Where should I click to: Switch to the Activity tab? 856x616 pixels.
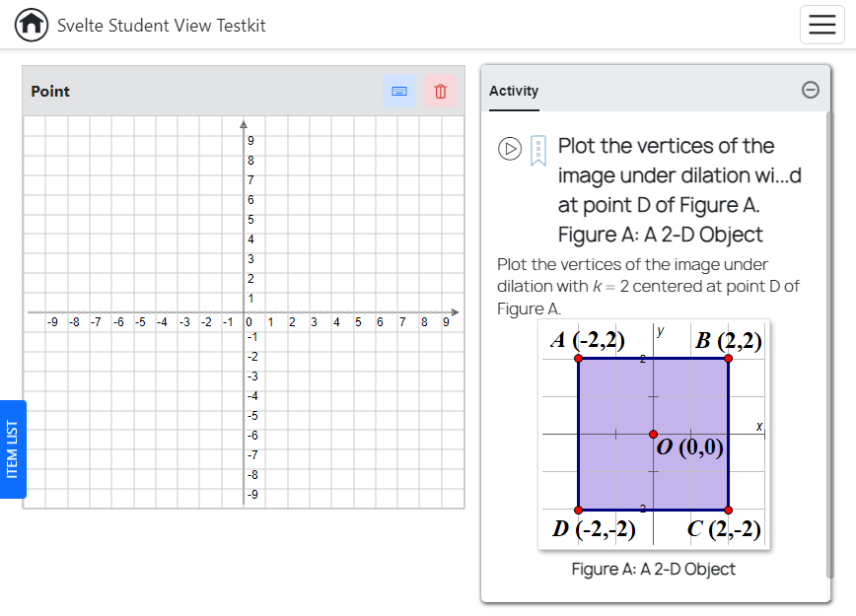[514, 91]
